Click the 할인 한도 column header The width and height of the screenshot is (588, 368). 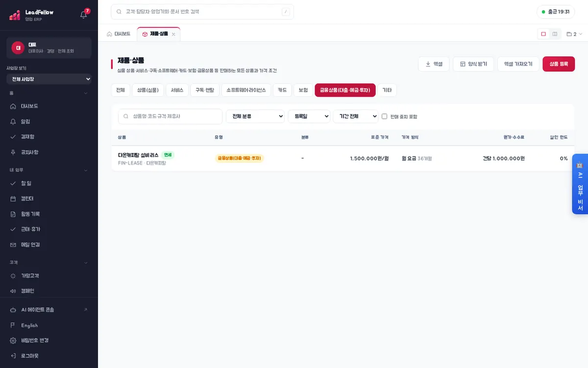(559, 137)
